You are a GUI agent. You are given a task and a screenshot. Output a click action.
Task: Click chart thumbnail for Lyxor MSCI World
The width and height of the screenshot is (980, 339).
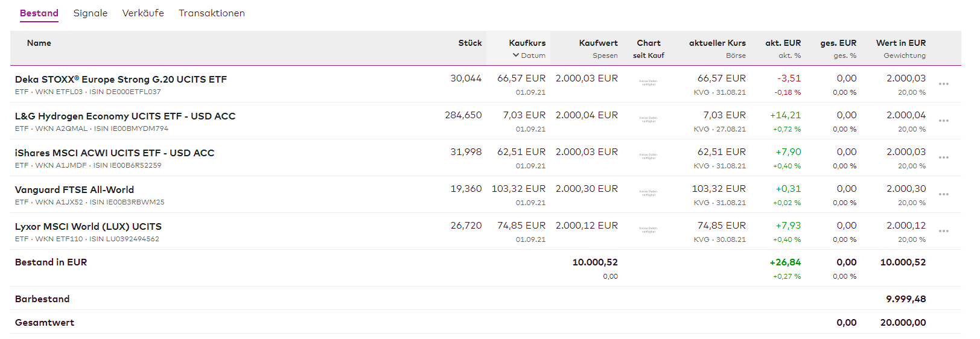tap(649, 230)
